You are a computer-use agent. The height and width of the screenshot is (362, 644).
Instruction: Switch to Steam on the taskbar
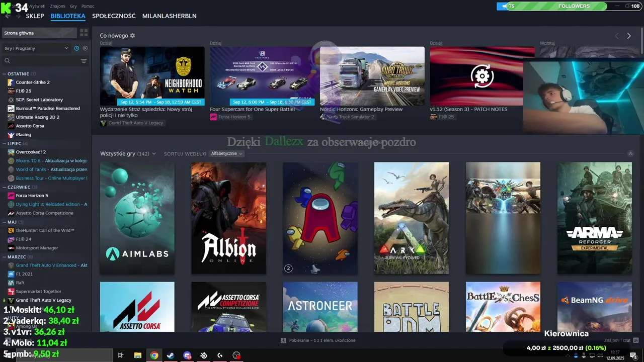point(171,355)
